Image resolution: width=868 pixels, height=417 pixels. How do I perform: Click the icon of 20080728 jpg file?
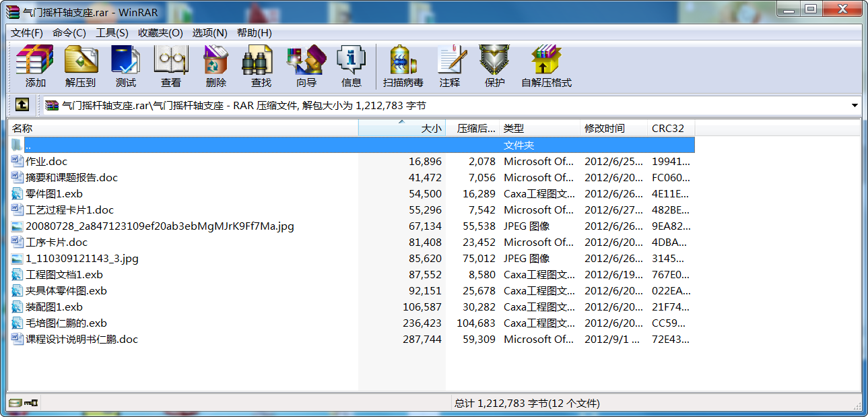(x=18, y=226)
